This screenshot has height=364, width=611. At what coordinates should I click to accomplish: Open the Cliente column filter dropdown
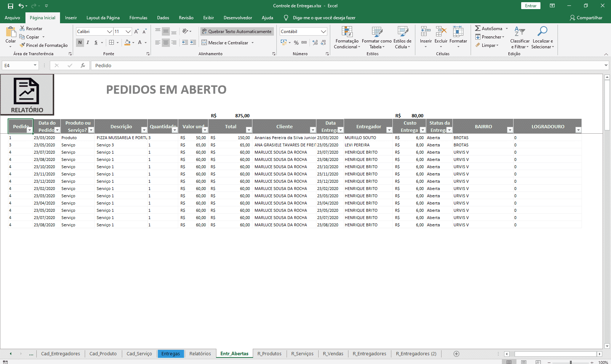(x=312, y=130)
